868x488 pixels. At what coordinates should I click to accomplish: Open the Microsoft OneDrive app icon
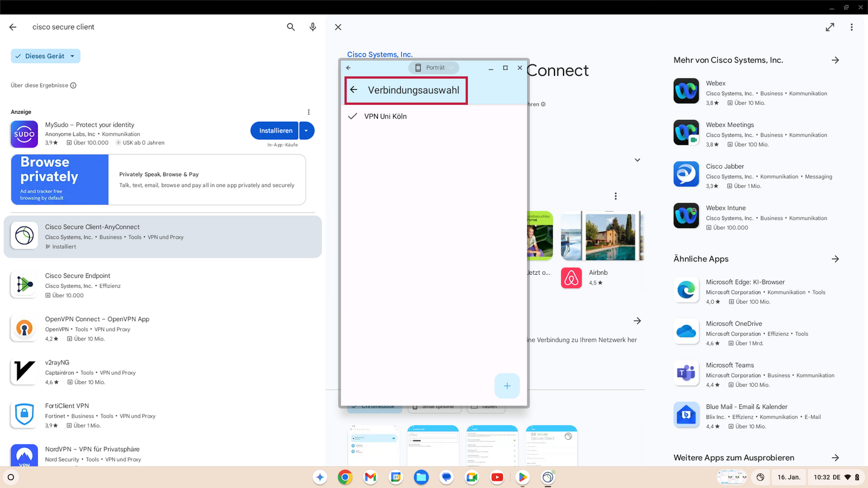coord(686,331)
